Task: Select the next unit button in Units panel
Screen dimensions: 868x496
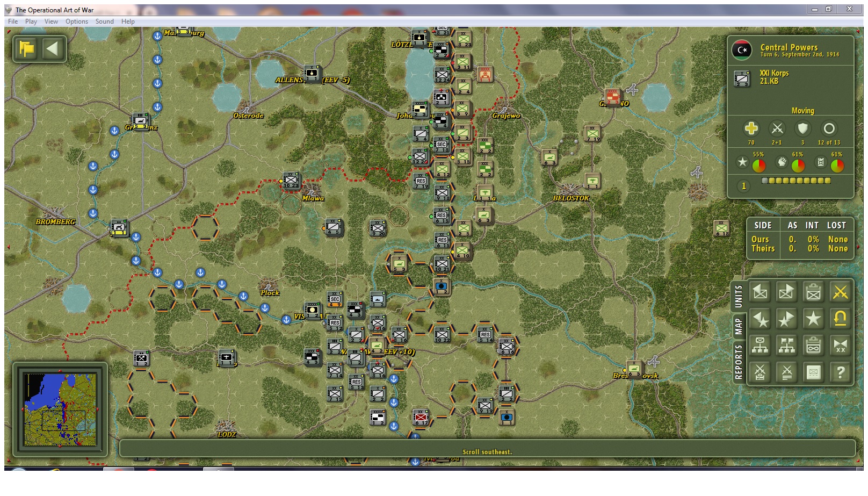Action: point(786,292)
